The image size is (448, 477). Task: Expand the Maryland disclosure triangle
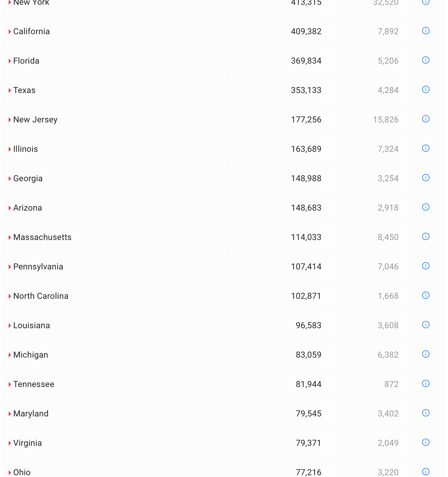pyautogui.click(x=10, y=414)
